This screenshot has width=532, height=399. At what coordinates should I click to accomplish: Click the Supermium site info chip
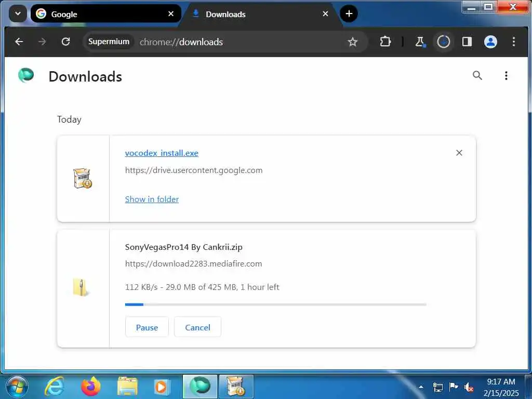(x=109, y=42)
